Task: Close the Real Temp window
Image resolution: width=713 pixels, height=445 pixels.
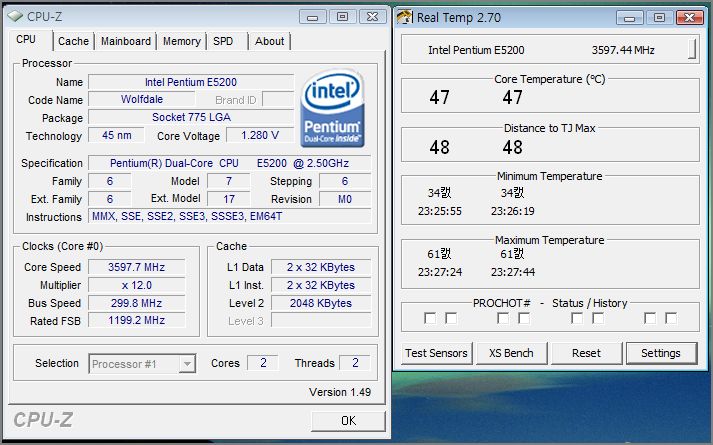Action: (x=689, y=18)
